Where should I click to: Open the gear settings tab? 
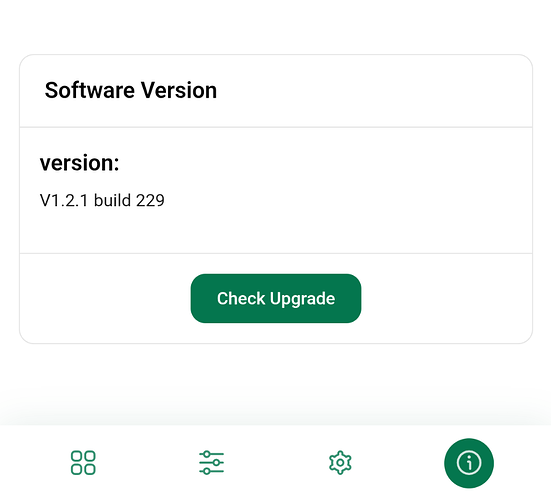(x=340, y=463)
